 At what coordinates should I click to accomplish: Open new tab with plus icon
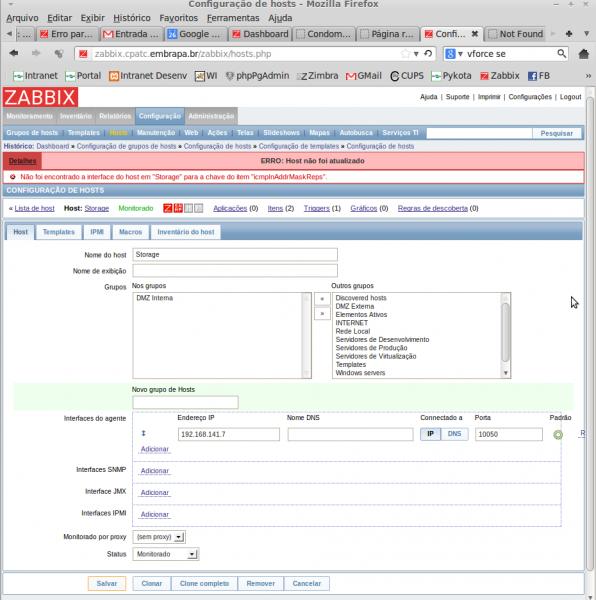[x=569, y=34]
